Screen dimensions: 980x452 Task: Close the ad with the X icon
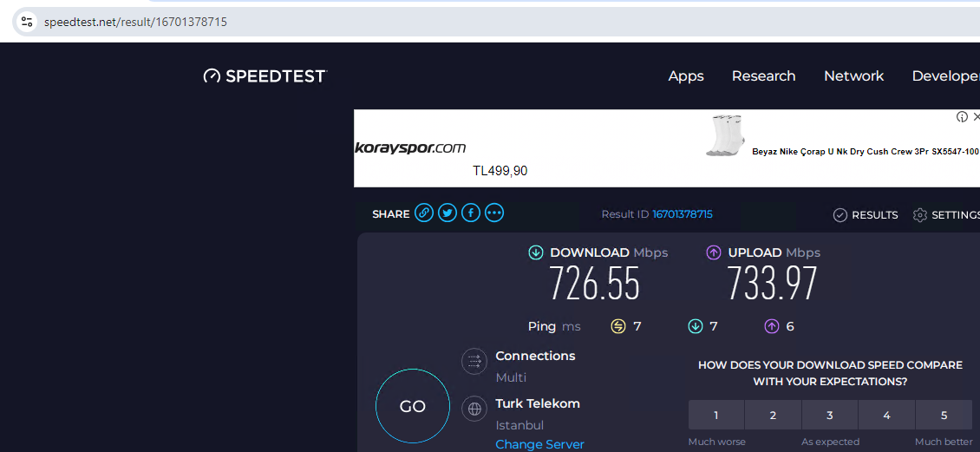976,117
